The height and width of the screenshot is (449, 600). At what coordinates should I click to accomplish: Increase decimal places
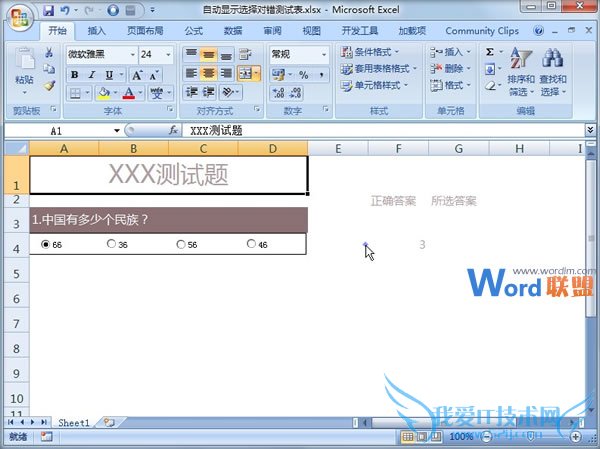tap(278, 93)
